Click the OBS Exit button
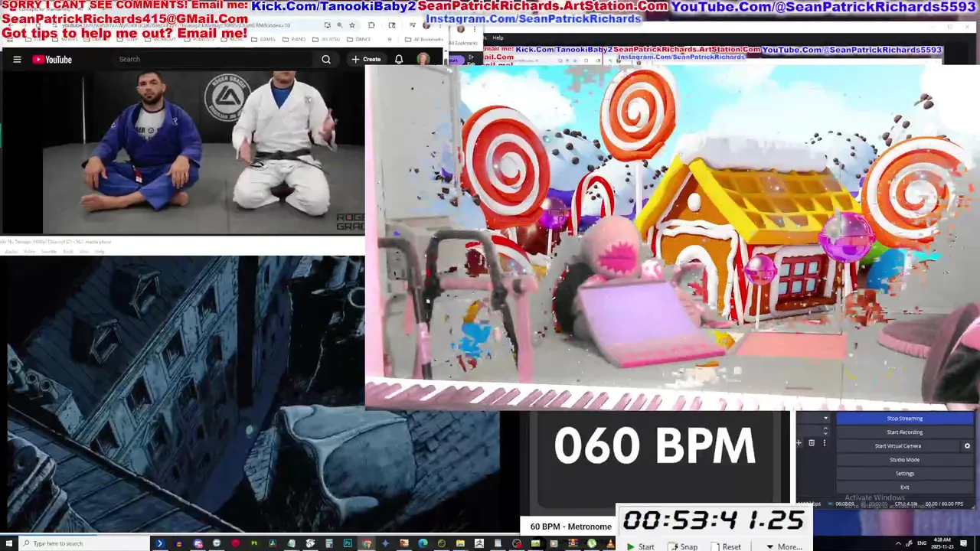980x551 pixels. pyautogui.click(x=904, y=487)
